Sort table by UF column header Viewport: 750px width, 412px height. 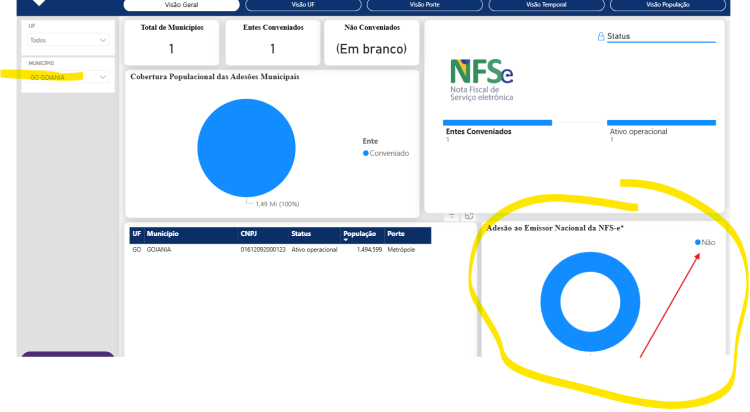(137, 234)
